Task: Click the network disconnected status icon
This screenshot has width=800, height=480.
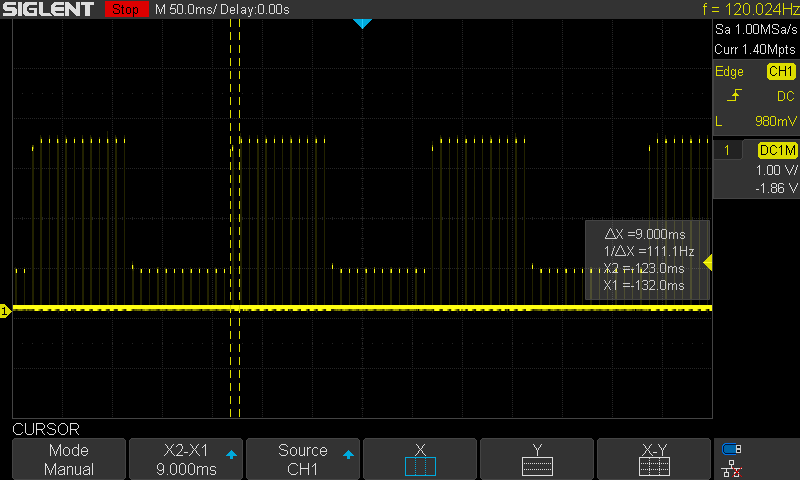Action: (731, 468)
